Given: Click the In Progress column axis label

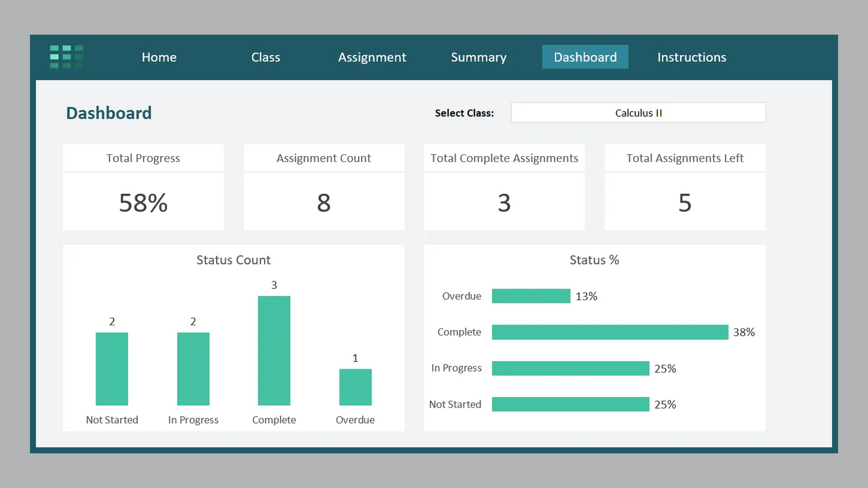Looking at the screenshot, I should pos(193,420).
